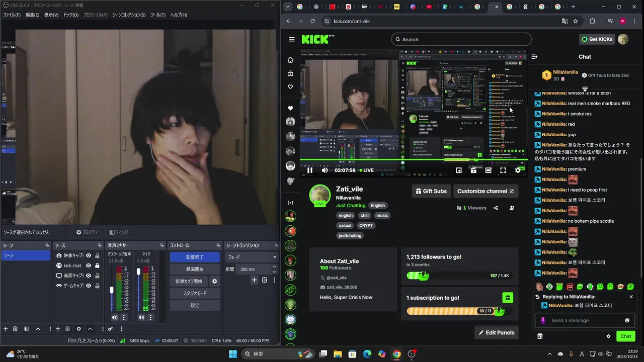644x362 pixels.
Task: Open 表示(V) menu in OBS
Action: click(51, 15)
